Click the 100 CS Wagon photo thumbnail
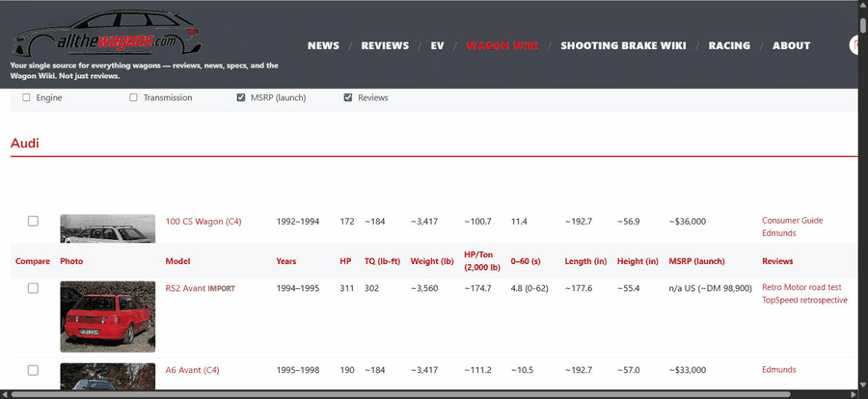The image size is (868, 399). tap(107, 228)
